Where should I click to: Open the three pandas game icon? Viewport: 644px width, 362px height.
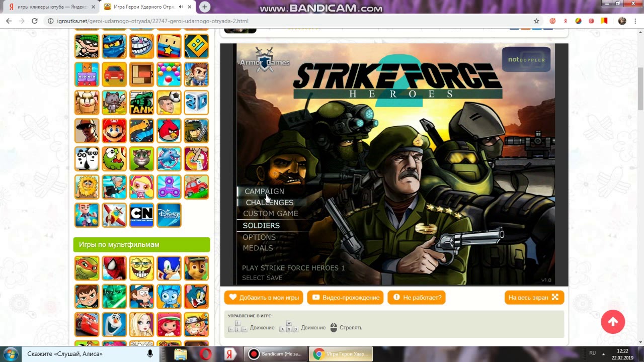87,159
